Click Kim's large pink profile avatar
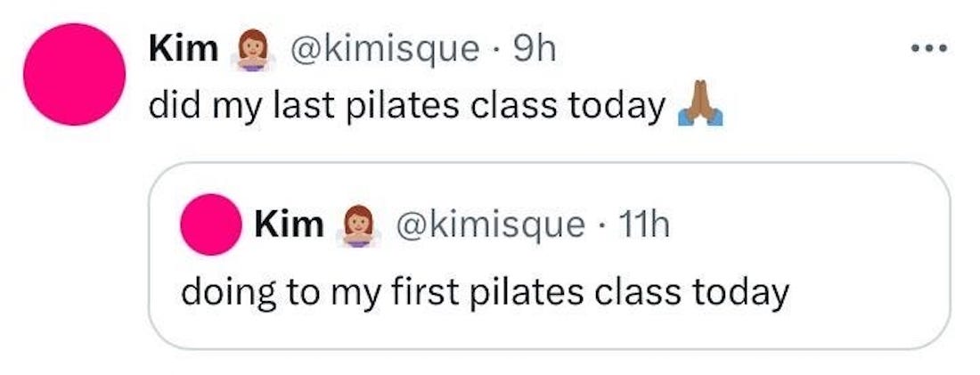The image size is (980, 375). [x=74, y=74]
